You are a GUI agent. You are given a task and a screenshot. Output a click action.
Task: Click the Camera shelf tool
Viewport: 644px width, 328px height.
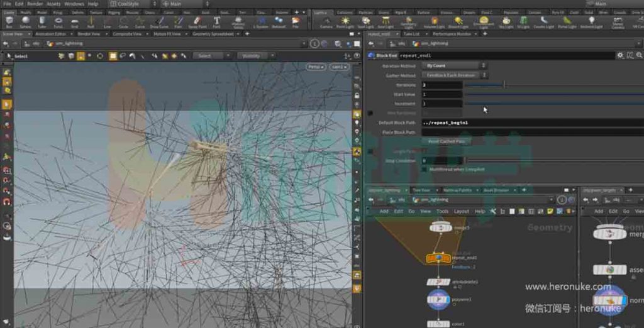326,21
